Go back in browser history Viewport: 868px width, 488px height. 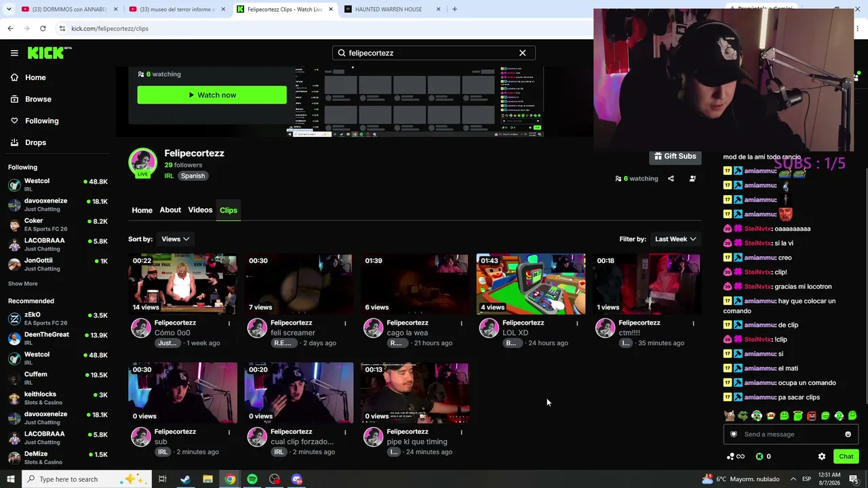pyautogui.click(x=10, y=28)
